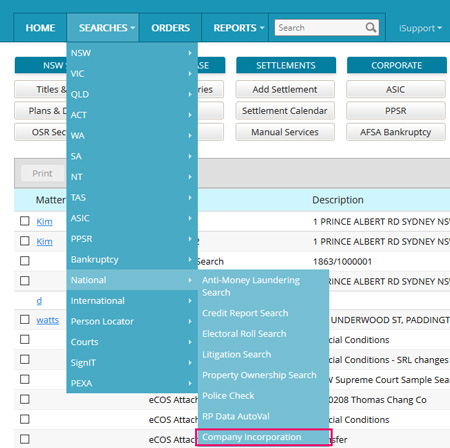The height and width of the screenshot is (448, 450).
Task: Expand the NSW submenu
Action: tap(132, 53)
